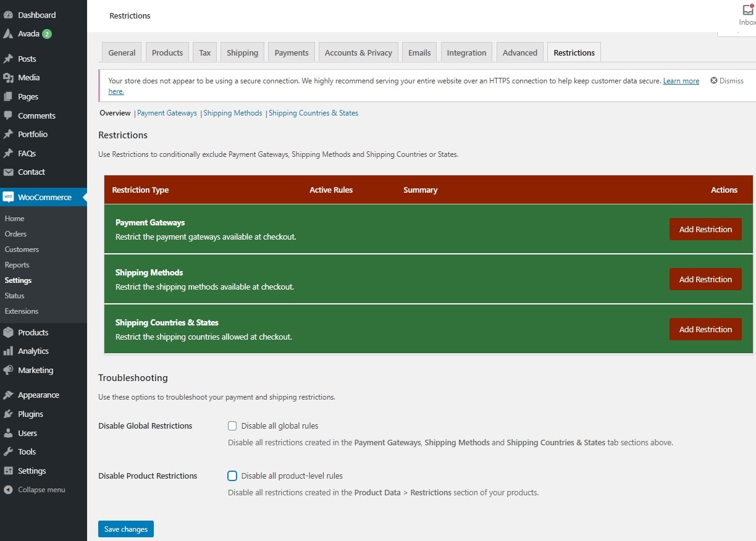Open WooCommerce Home submenu item
Image resolution: width=756 pixels, height=541 pixels.
pyautogui.click(x=14, y=219)
